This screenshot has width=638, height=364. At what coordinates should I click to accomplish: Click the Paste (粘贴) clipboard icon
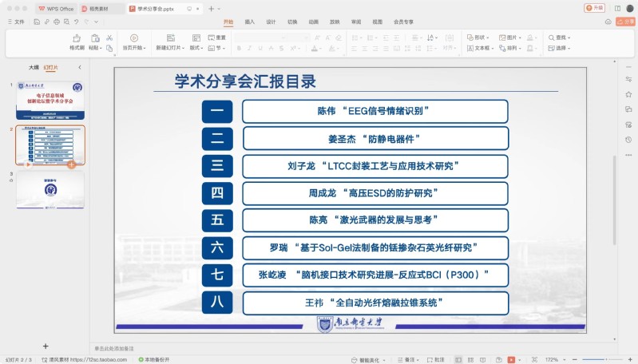click(94, 38)
